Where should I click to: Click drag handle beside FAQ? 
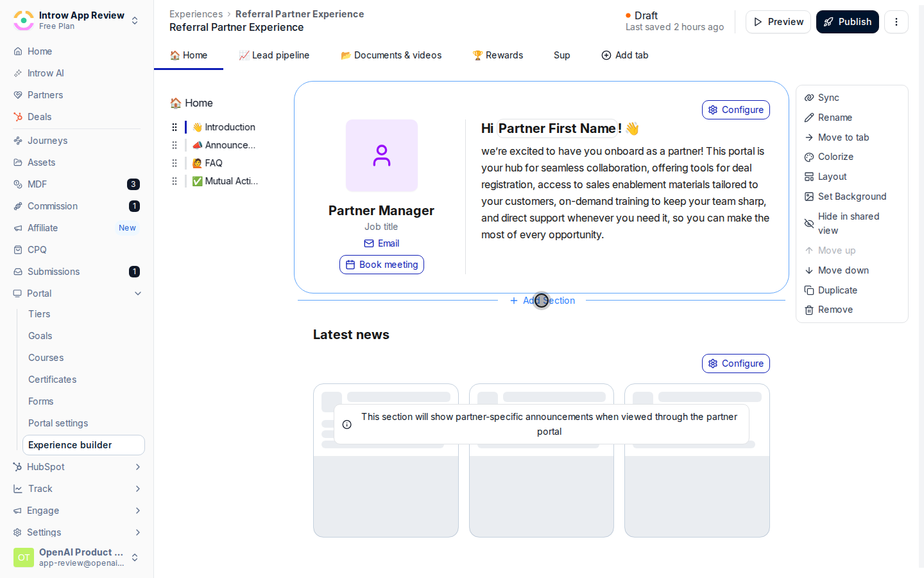click(x=175, y=163)
